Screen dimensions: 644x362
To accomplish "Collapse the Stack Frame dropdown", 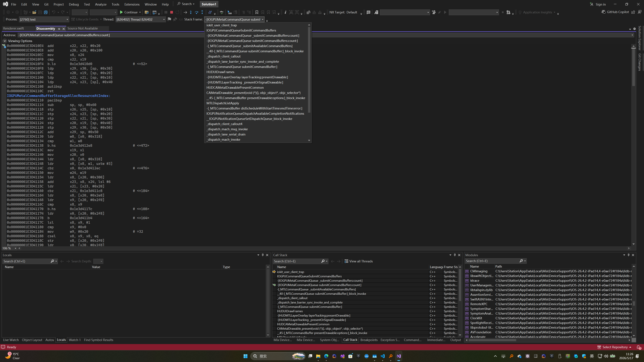I will [263, 19].
